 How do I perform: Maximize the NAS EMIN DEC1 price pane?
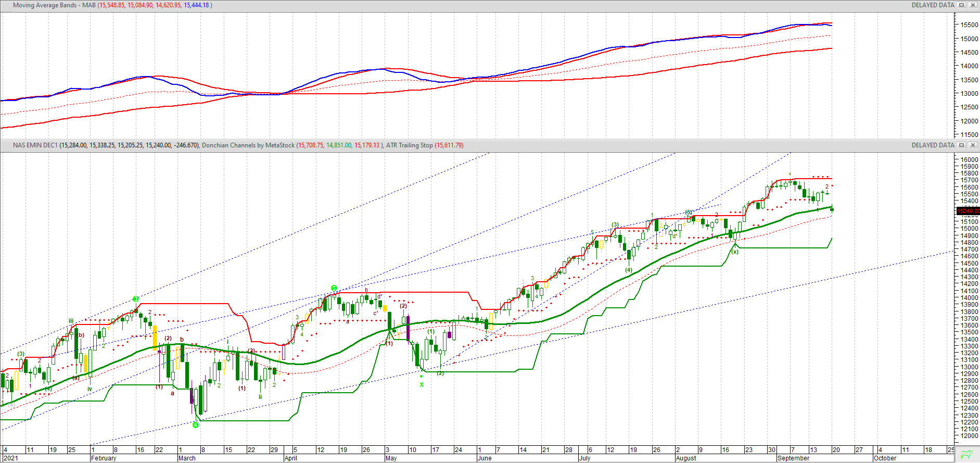tap(961, 145)
